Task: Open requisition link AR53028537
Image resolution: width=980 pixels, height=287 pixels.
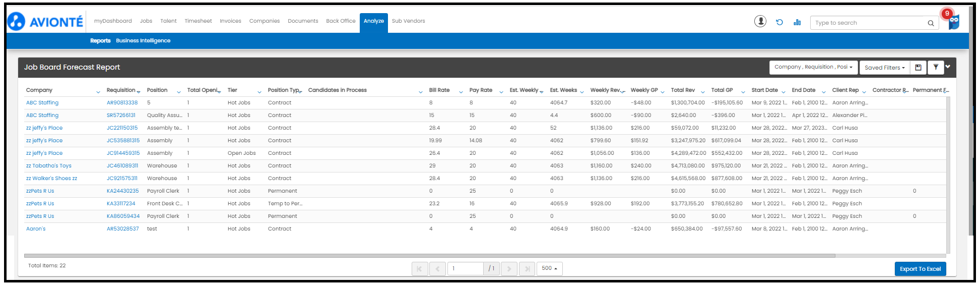Action: [x=122, y=229]
